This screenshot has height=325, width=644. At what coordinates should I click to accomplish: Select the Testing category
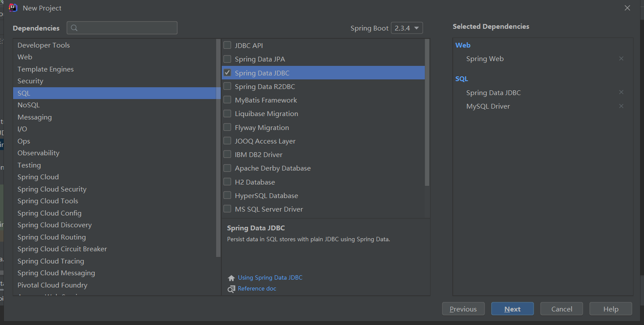[x=114, y=165]
